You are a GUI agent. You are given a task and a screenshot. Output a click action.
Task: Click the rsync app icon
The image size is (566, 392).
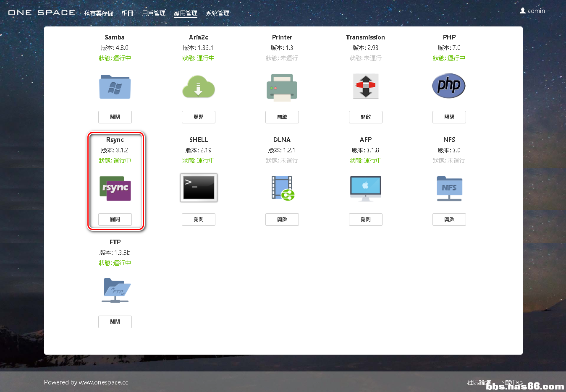tap(115, 188)
